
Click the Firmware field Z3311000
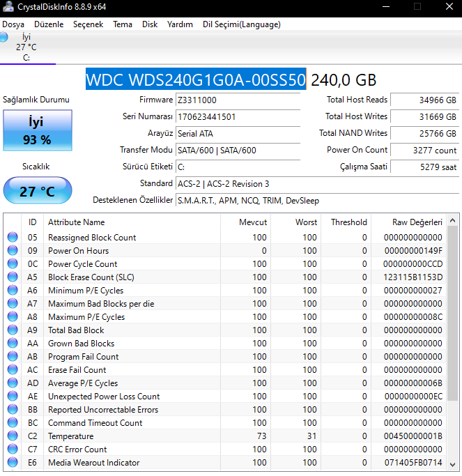(x=238, y=100)
